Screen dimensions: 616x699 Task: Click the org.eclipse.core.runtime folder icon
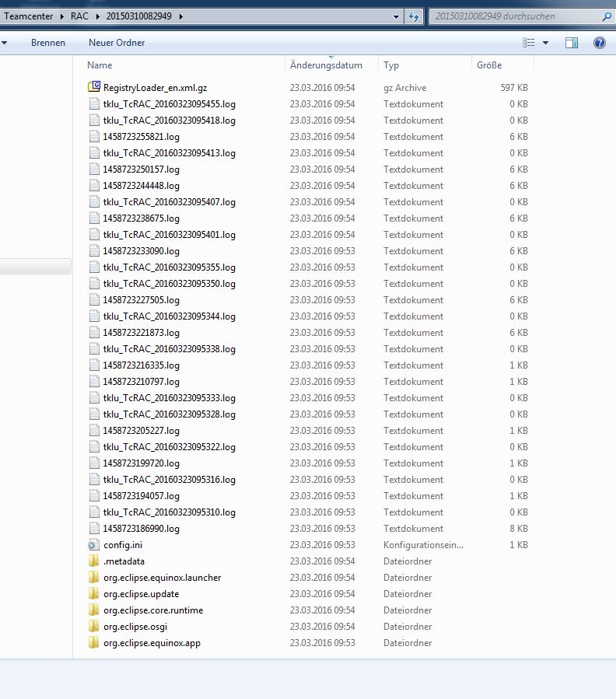93,610
